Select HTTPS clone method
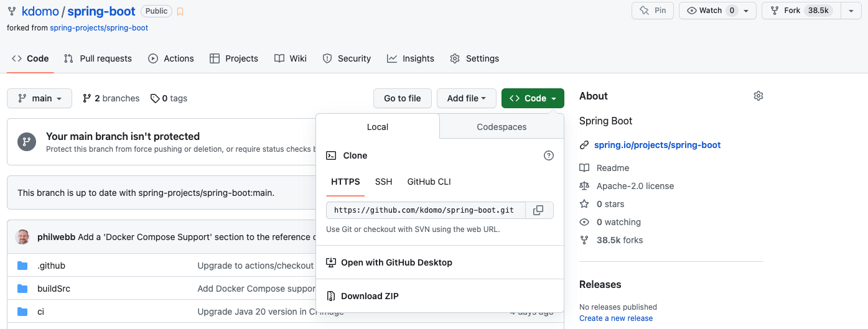The image size is (868, 329). pyautogui.click(x=345, y=182)
